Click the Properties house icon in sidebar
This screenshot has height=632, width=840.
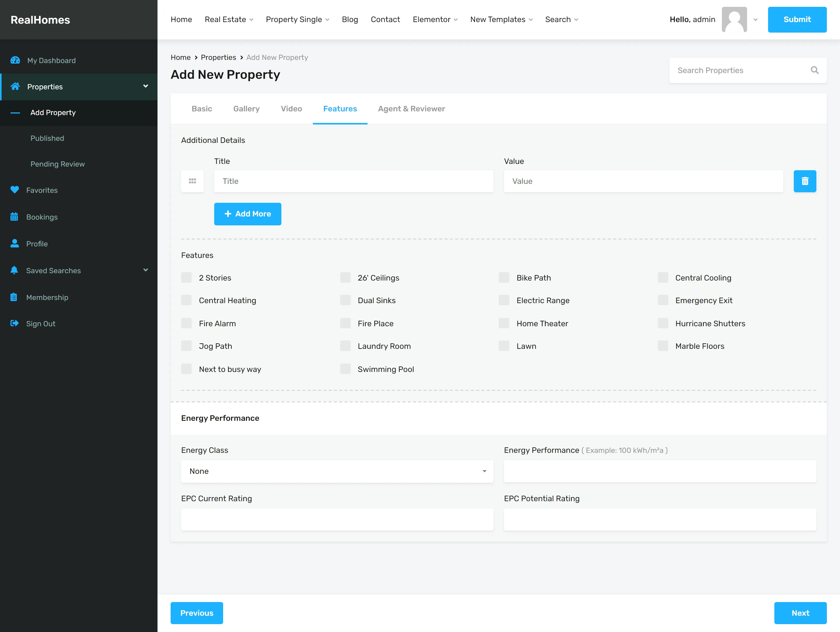pos(15,86)
